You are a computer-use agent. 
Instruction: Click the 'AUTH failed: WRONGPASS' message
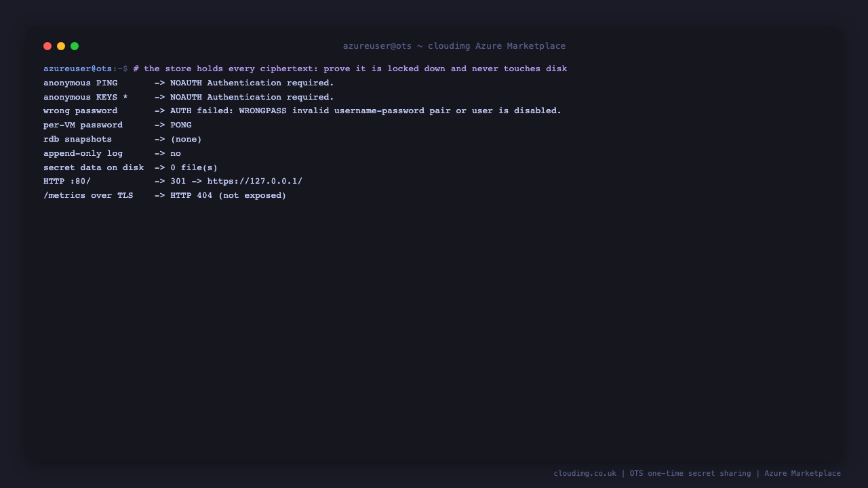tap(366, 110)
